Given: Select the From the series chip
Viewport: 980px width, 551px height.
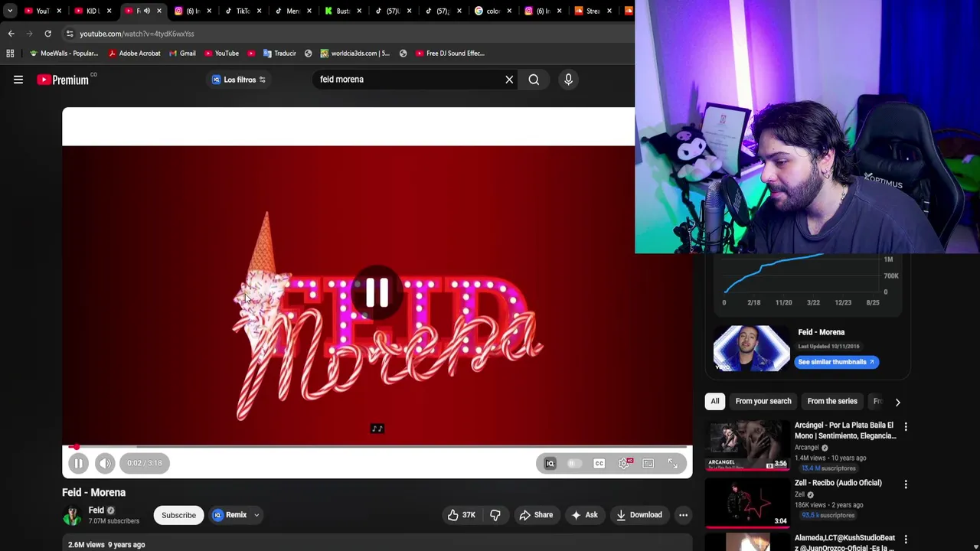Looking at the screenshot, I should pos(832,401).
